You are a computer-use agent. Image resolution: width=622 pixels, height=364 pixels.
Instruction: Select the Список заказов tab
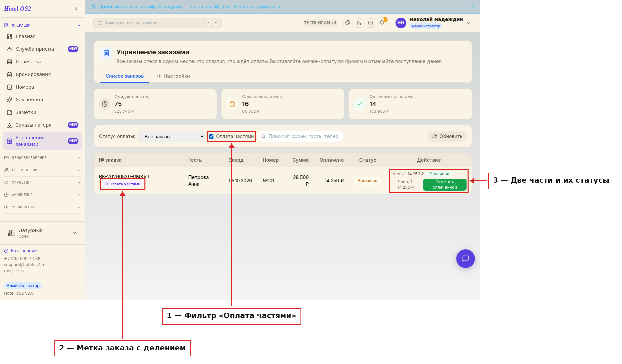[125, 76]
